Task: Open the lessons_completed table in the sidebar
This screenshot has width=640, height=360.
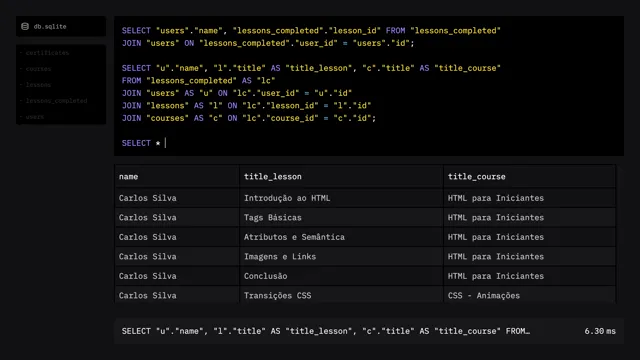Action: pos(56,101)
